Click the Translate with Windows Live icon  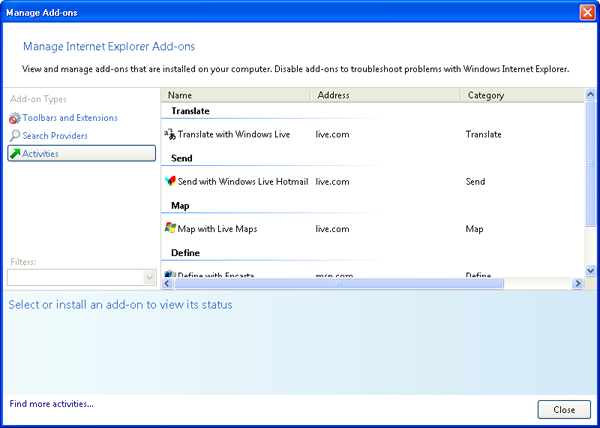(170, 134)
